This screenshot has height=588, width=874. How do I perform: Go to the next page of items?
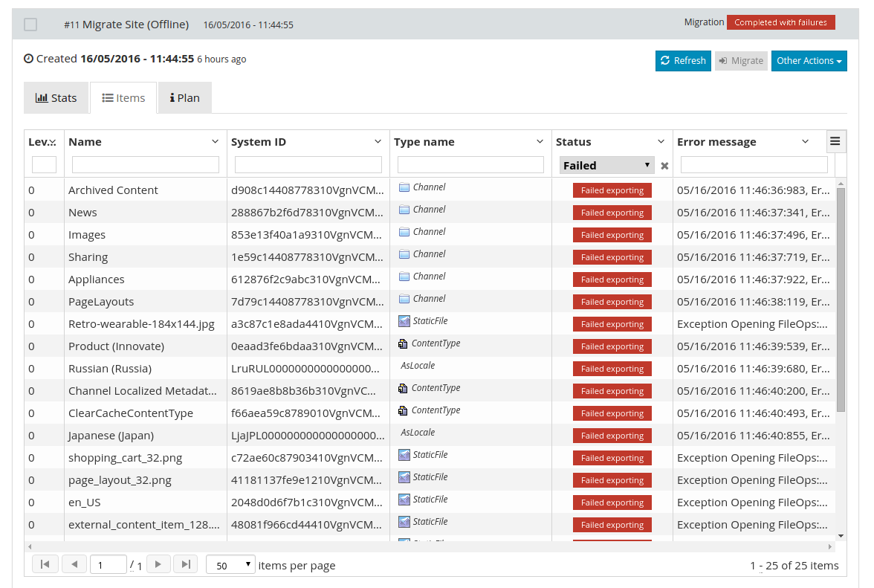coord(158,565)
